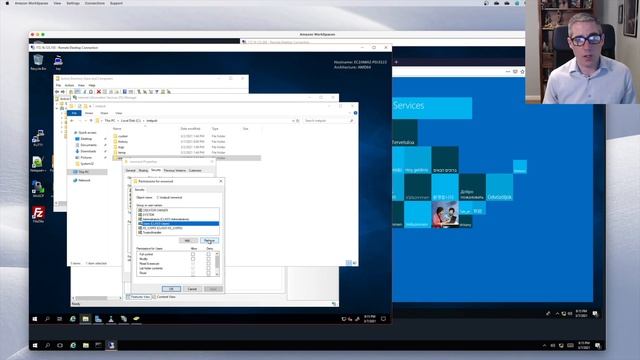Image resolution: width=640 pixels, height=360 pixels.
Task: Click the filter funnel icon in Active Directory toolbar
Action: [x=157, y=92]
